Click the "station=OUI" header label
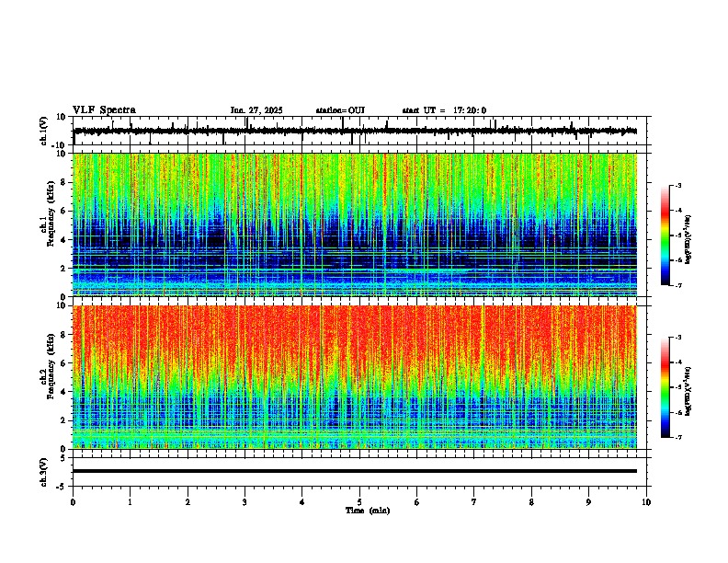Screen dimensions: 728x563 click(340, 110)
